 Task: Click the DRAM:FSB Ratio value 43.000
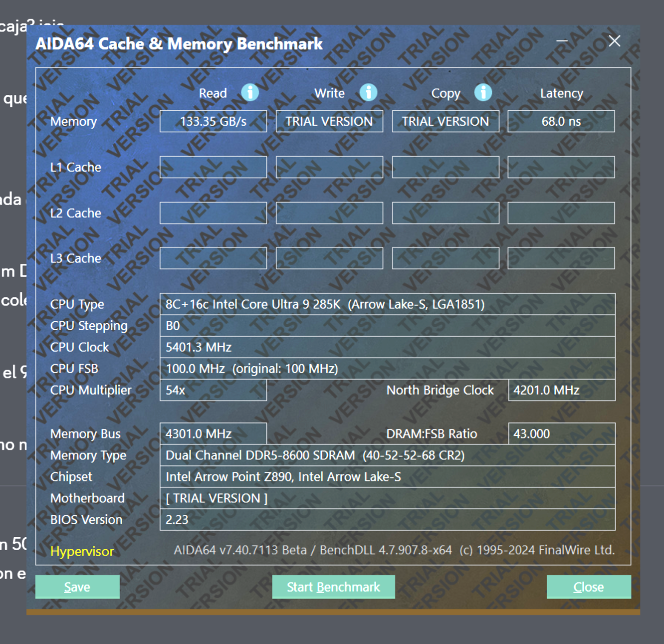562,433
